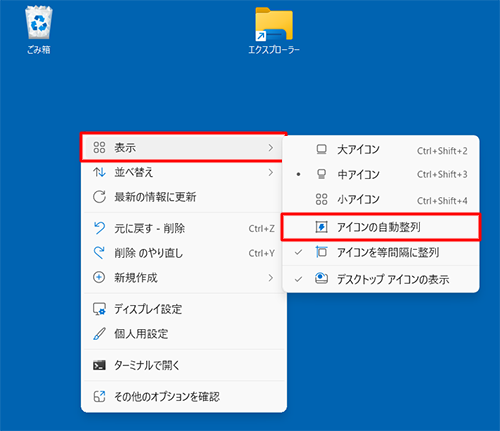Click the grid-align icon for 等間隔に整列
Screen dimensions: 500x431
pyautogui.click(x=321, y=252)
